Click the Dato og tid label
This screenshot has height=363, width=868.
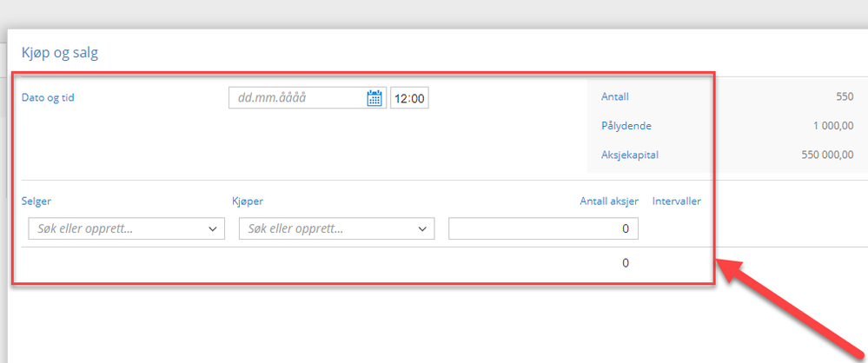pyautogui.click(x=48, y=98)
